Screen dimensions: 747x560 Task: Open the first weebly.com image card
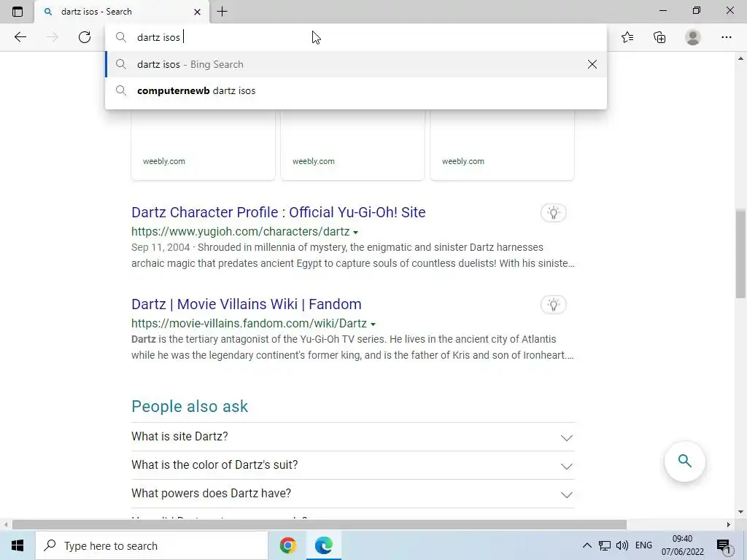pos(203,145)
